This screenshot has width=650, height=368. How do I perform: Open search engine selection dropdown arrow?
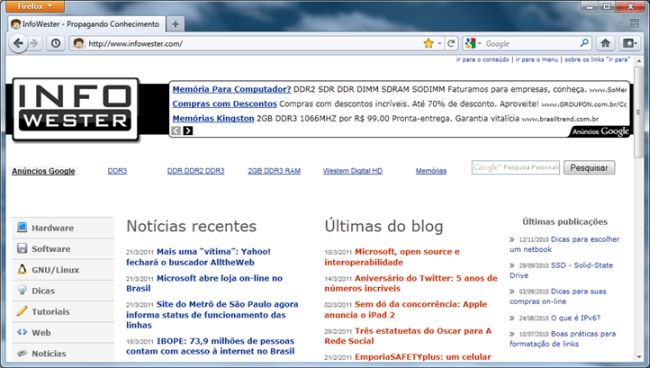[480, 43]
